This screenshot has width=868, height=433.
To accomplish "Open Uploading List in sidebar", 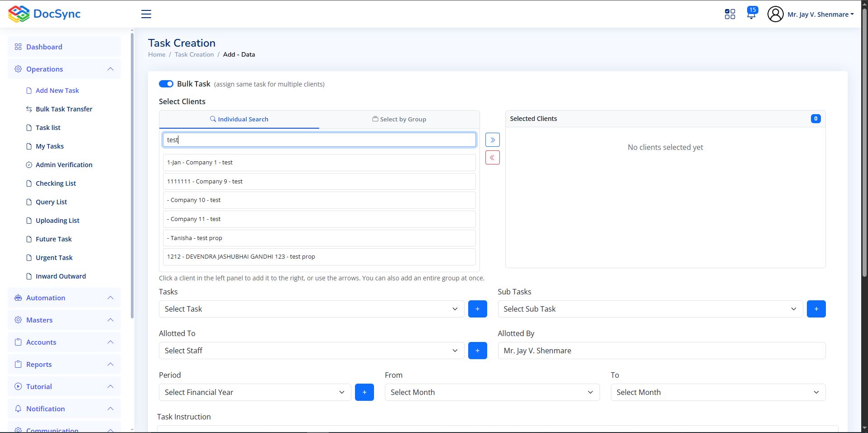I will click(x=58, y=221).
